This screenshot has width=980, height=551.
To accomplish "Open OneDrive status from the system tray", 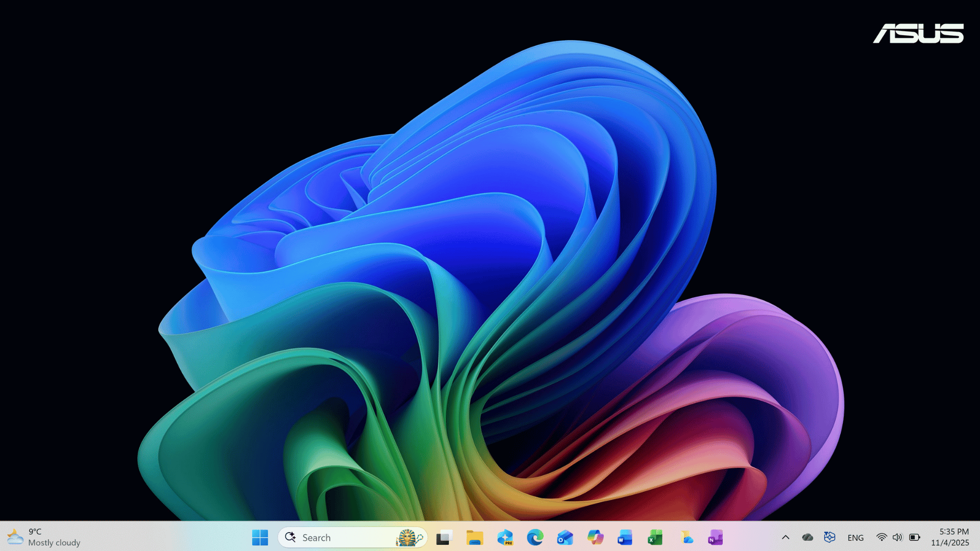I will click(x=808, y=537).
